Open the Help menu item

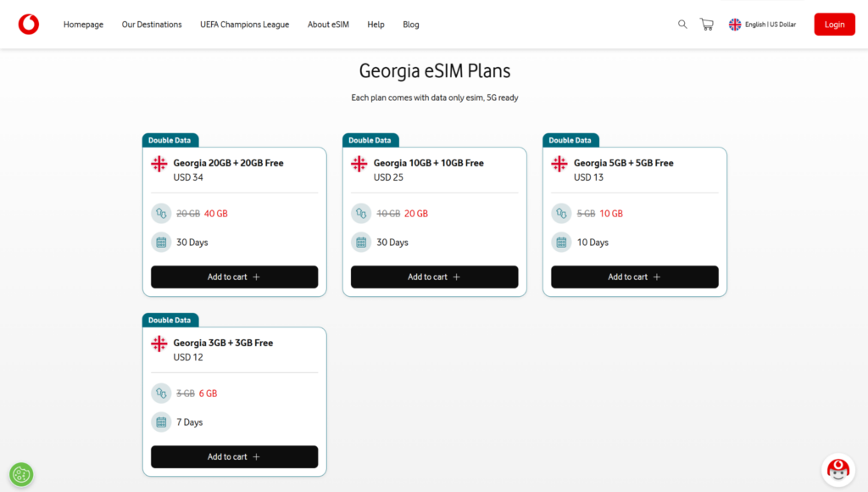point(376,25)
